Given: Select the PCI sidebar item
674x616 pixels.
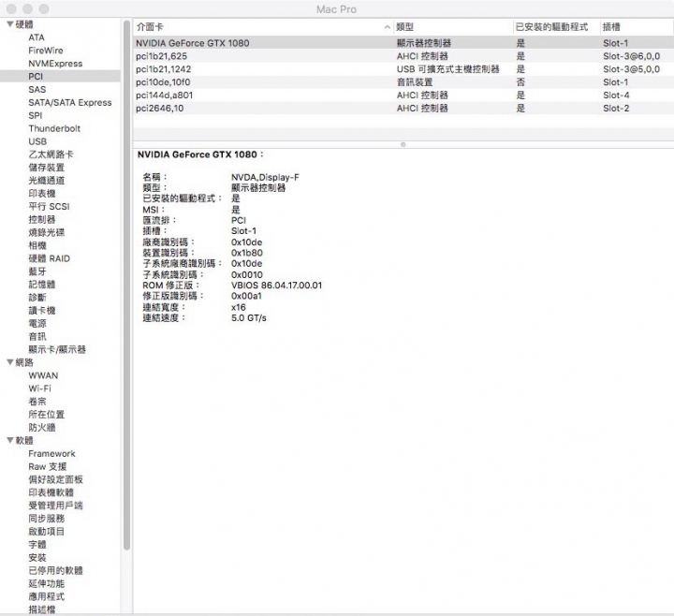Looking at the screenshot, I should (x=60, y=77).
